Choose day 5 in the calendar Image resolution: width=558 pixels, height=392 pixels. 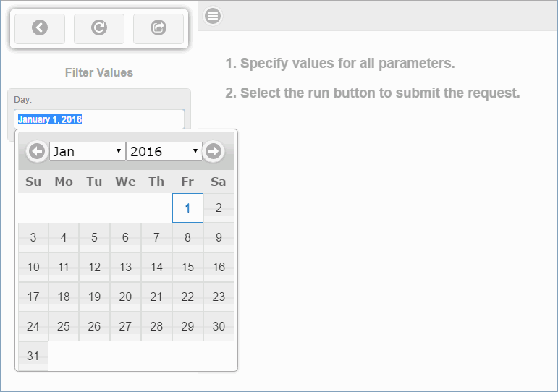coord(94,238)
